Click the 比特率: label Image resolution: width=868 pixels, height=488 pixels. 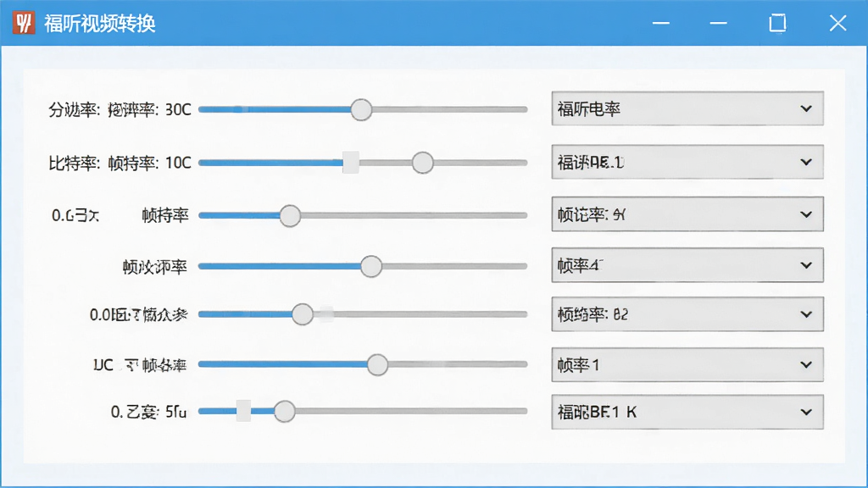pyautogui.click(x=75, y=164)
